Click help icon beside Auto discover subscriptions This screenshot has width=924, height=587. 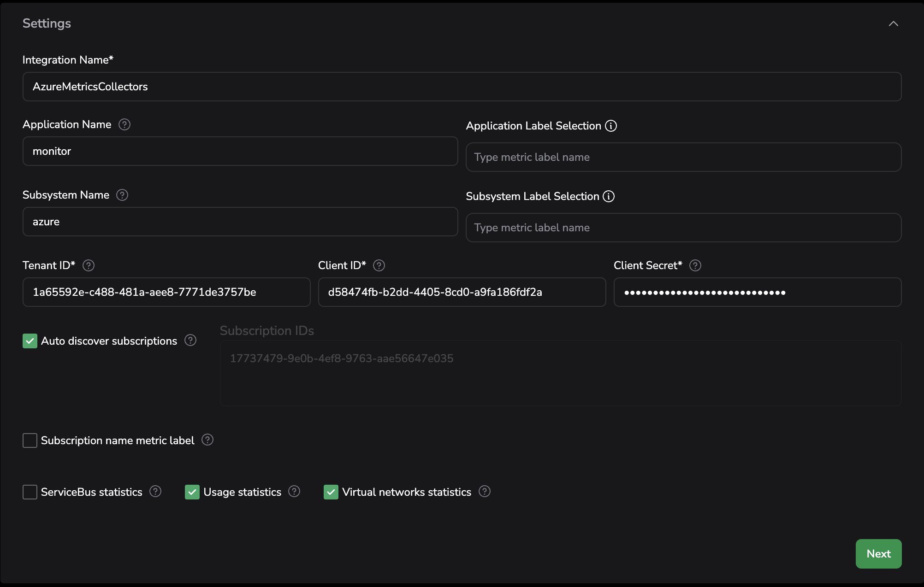click(x=190, y=340)
